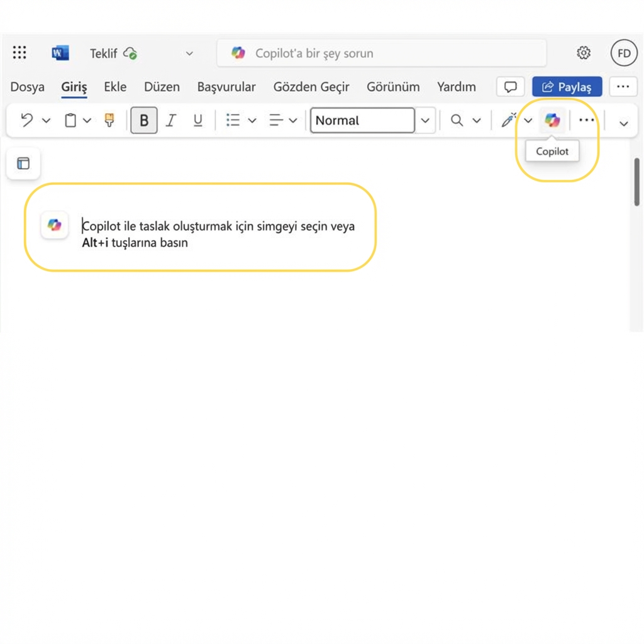Open the Gözden Geçir tab
Screen dimensions: 644x644
[x=311, y=87]
